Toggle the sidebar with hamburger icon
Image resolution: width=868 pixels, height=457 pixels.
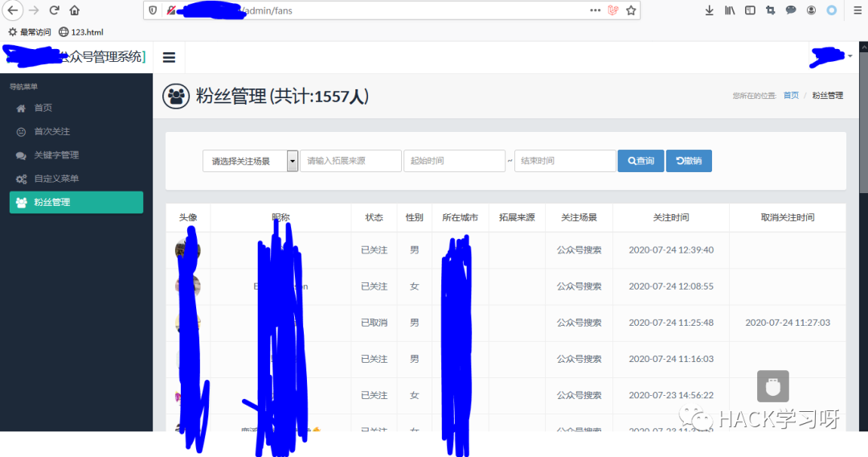pos(169,57)
